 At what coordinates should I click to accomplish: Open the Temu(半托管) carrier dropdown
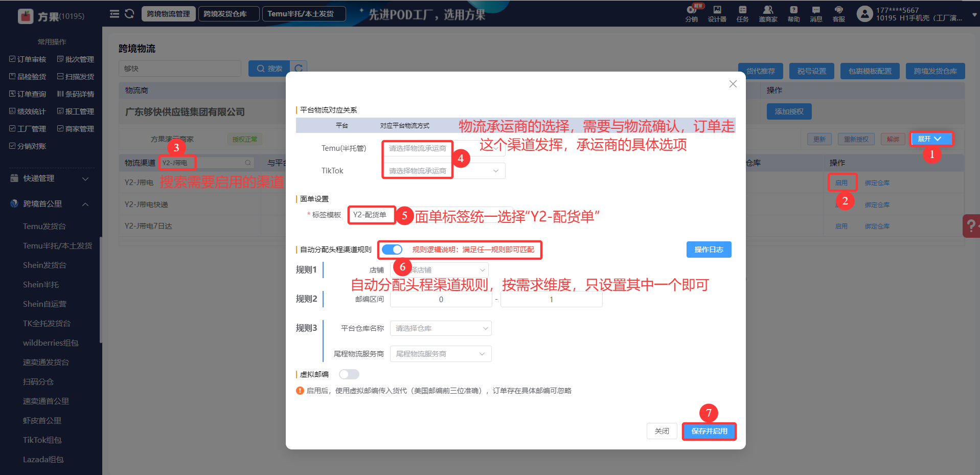click(x=444, y=148)
